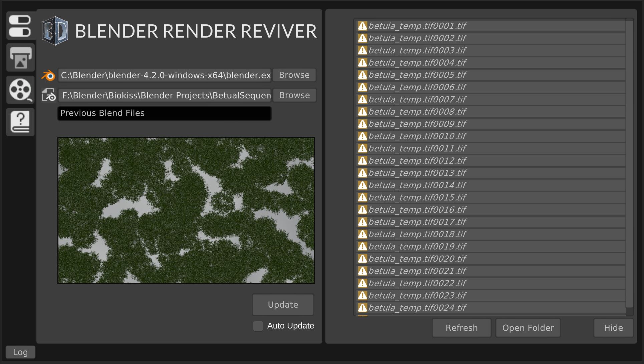Click the Blender Render Reviver logo

[x=55, y=31]
